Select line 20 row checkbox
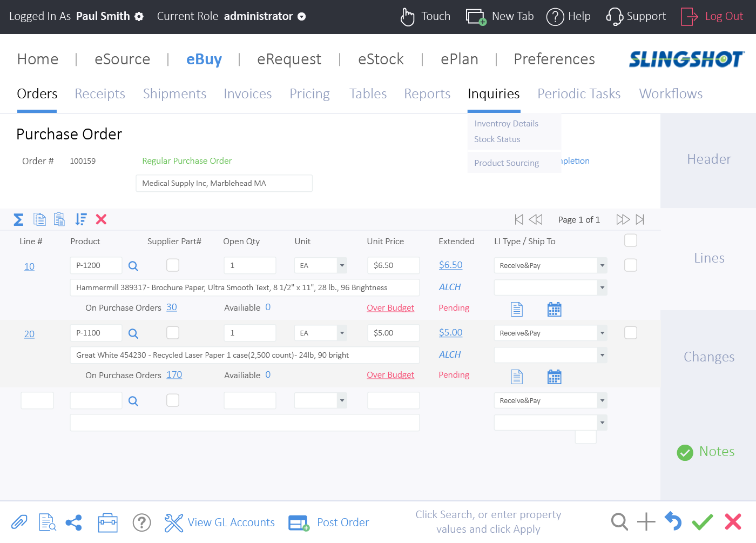The height and width of the screenshot is (543, 756). (630, 333)
